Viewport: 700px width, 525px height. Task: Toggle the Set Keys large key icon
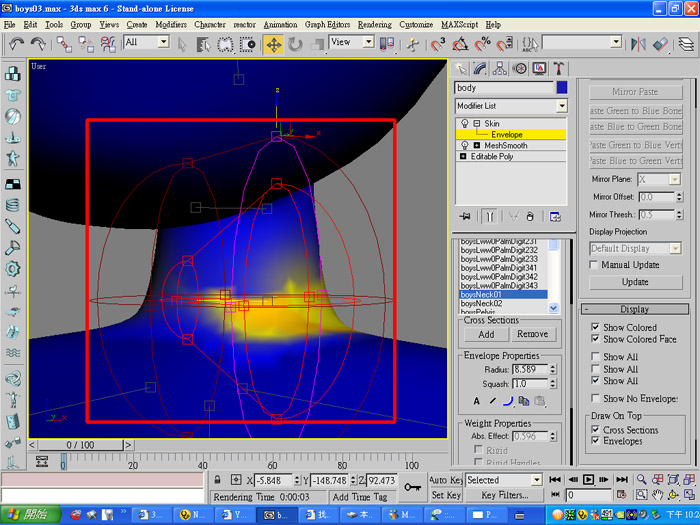pyautogui.click(x=412, y=487)
